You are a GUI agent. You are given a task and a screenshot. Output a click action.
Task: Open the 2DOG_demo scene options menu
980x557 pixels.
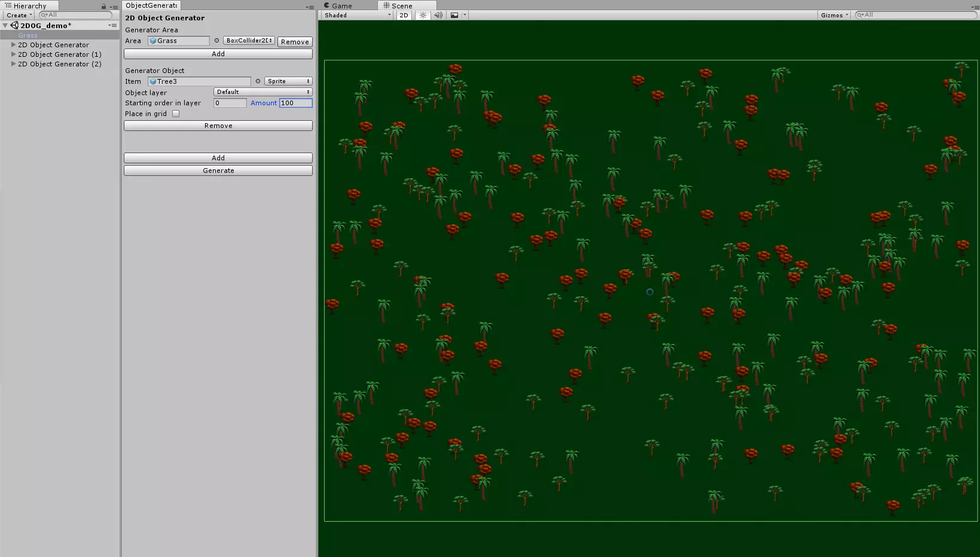pyautogui.click(x=112, y=26)
